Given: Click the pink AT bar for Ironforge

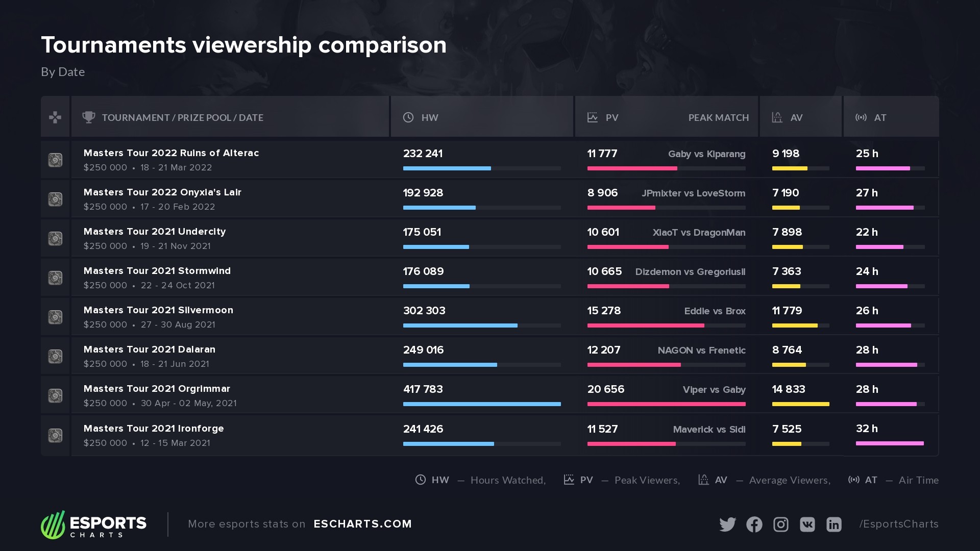Looking at the screenshot, I should click(x=890, y=443).
